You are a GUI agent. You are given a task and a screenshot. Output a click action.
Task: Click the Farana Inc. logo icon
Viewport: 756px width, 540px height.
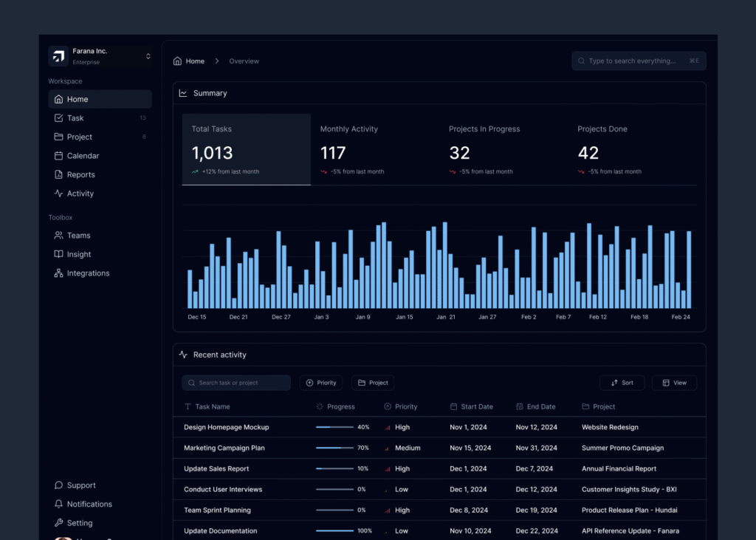click(x=58, y=56)
